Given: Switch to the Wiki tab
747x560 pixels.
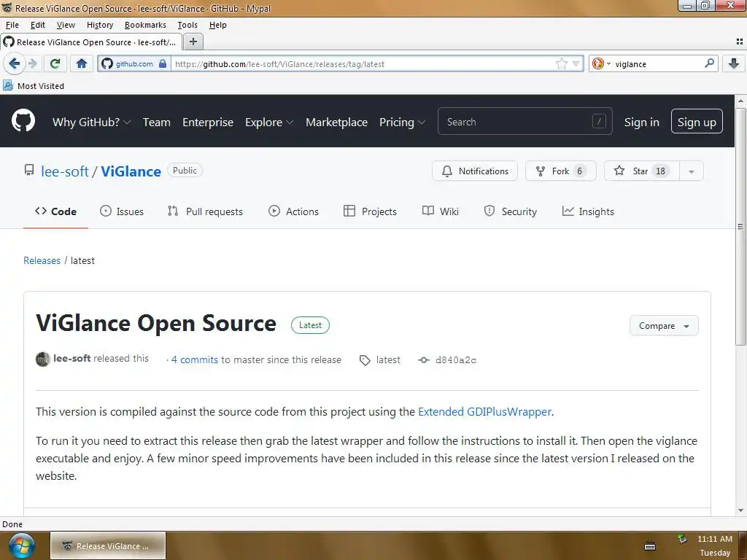Looking at the screenshot, I should point(441,211).
